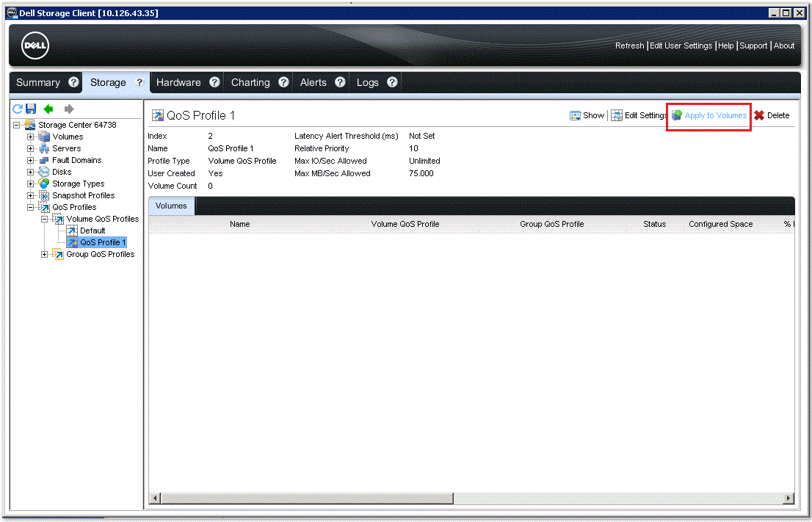
Task: Open help for the Logs tab
Action: [x=392, y=81]
